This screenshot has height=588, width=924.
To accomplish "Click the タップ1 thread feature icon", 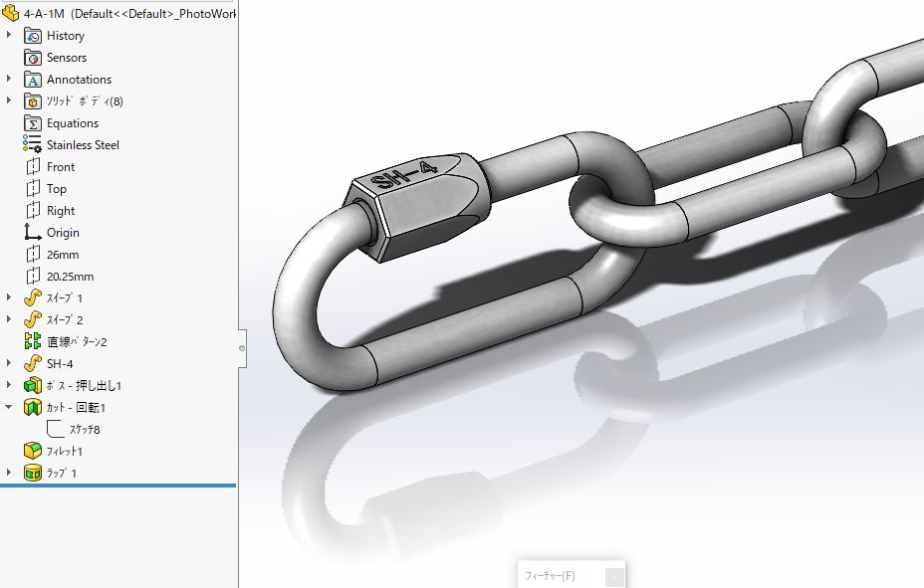I will [x=33, y=474].
